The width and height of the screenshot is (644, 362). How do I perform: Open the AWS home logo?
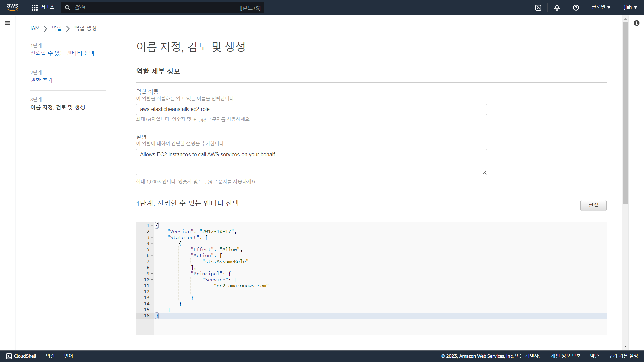pos(12,7)
